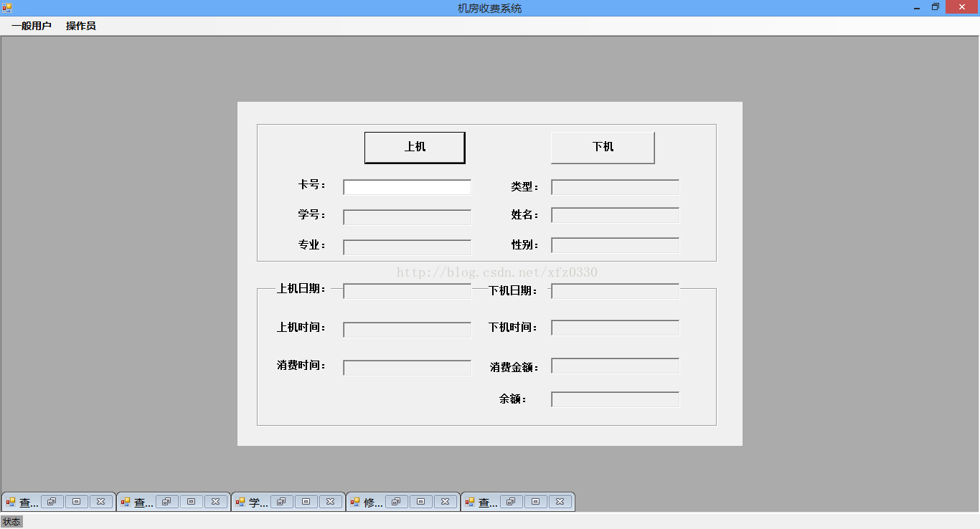The image size is (980, 529).
Task: Click the 上机日期： label
Action: (301, 289)
